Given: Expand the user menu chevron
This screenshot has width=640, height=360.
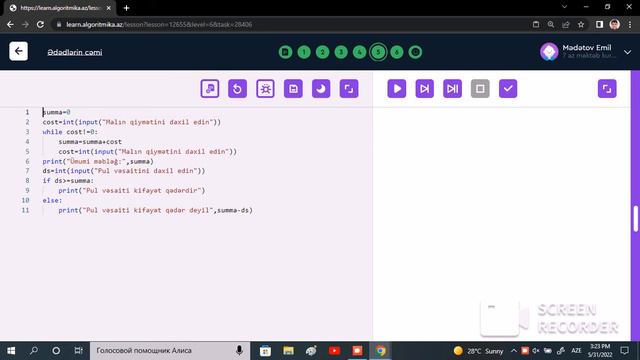Looking at the screenshot, I should (x=627, y=52).
